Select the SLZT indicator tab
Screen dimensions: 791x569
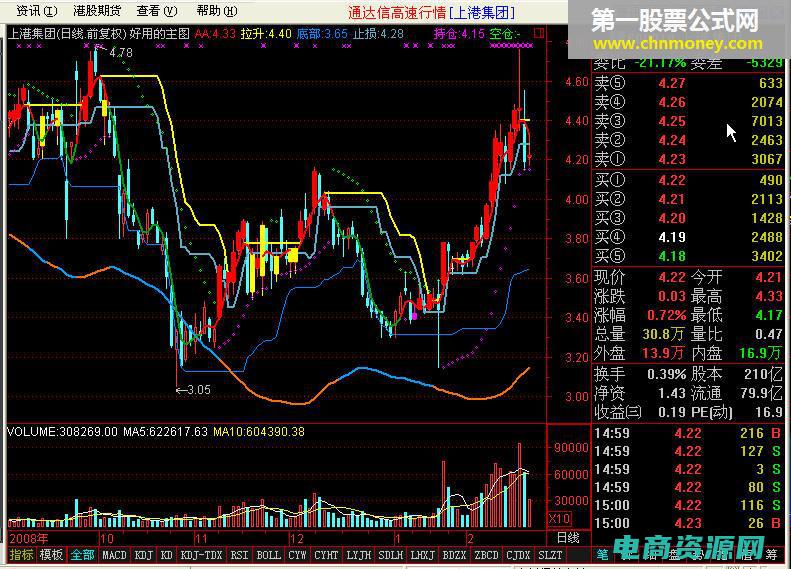click(550, 555)
